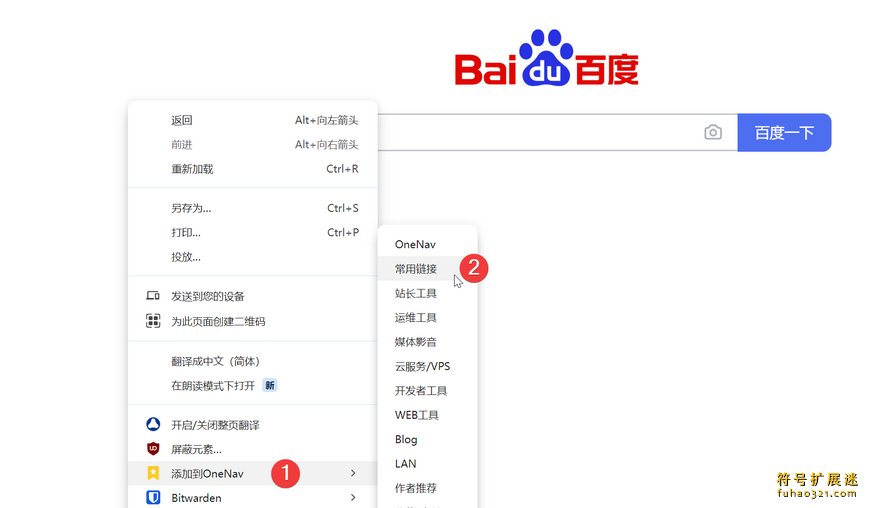Choose 为此页面创建二维码 menu entry
This screenshot has height=508, width=872.
pyautogui.click(x=253, y=321)
